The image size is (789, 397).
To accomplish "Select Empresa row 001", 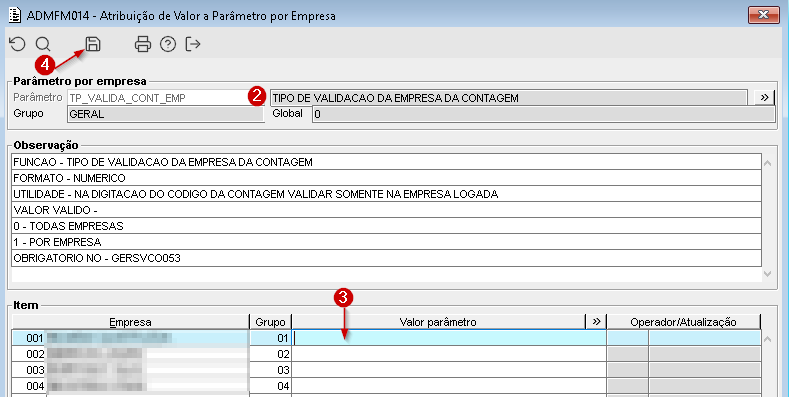I will coord(130,338).
